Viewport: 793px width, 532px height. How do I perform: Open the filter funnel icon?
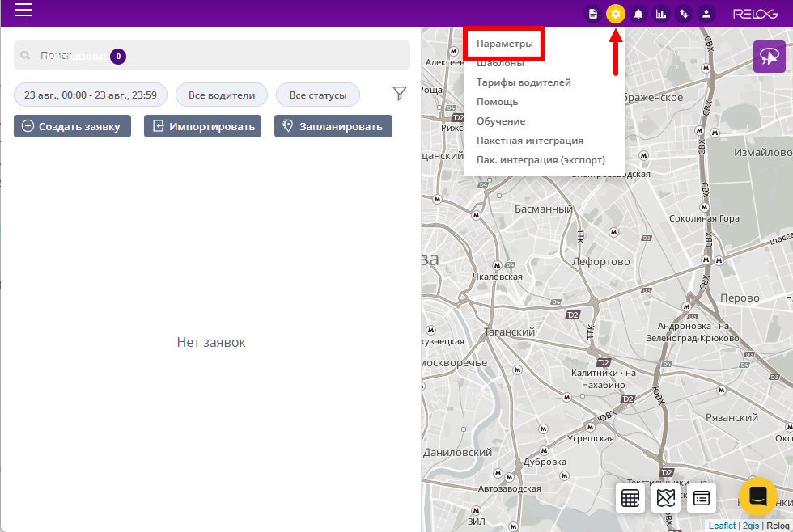[x=400, y=95]
